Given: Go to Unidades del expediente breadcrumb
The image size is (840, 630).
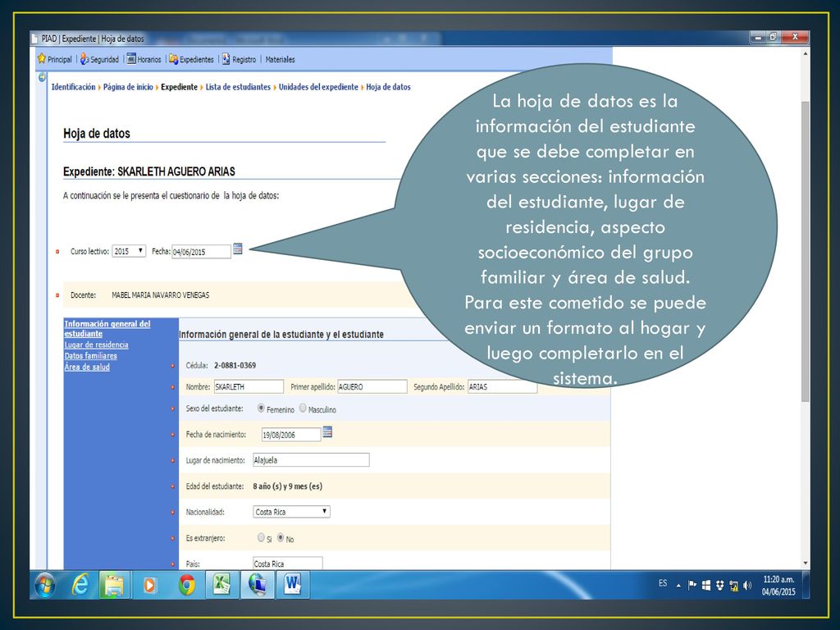Looking at the screenshot, I should point(318,87).
